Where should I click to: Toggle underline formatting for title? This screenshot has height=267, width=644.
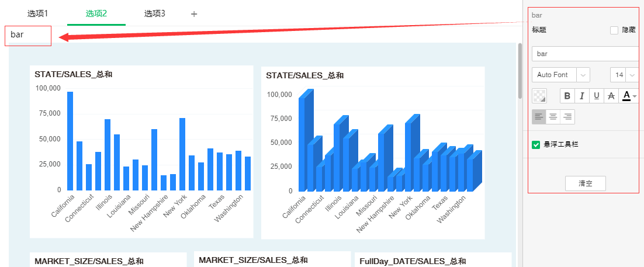pos(596,96)
